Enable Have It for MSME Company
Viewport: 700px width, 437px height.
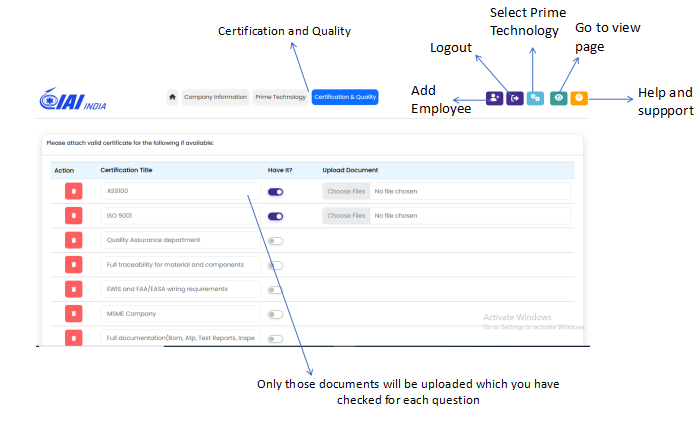coord(275,315)
